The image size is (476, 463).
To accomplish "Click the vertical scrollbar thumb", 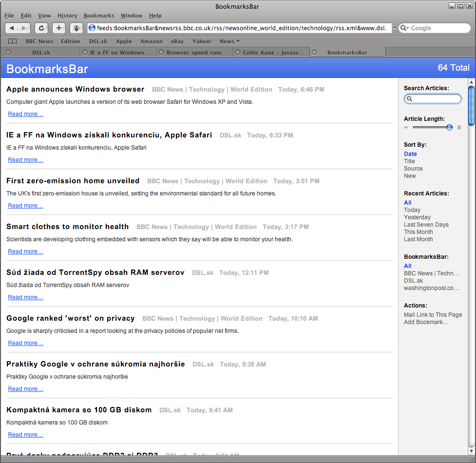I will (x=471, y=106).
